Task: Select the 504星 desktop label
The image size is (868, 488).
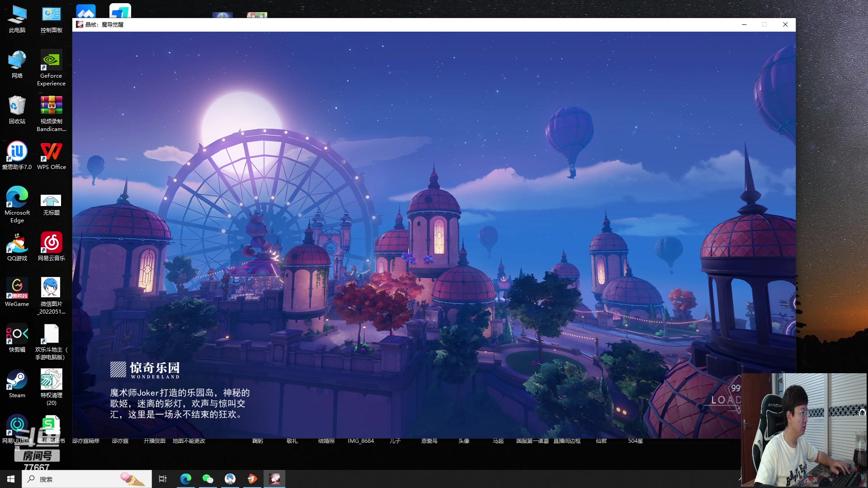Action: coord(635,441)
